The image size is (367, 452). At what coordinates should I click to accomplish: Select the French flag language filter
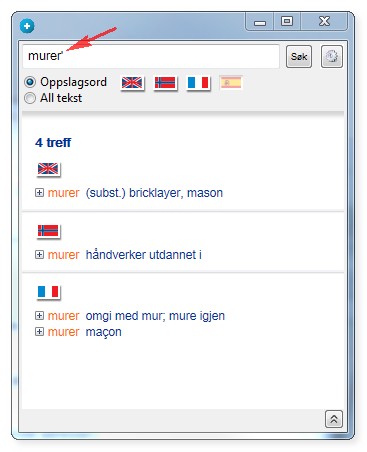pyautogui.click(x=198, y=83)
